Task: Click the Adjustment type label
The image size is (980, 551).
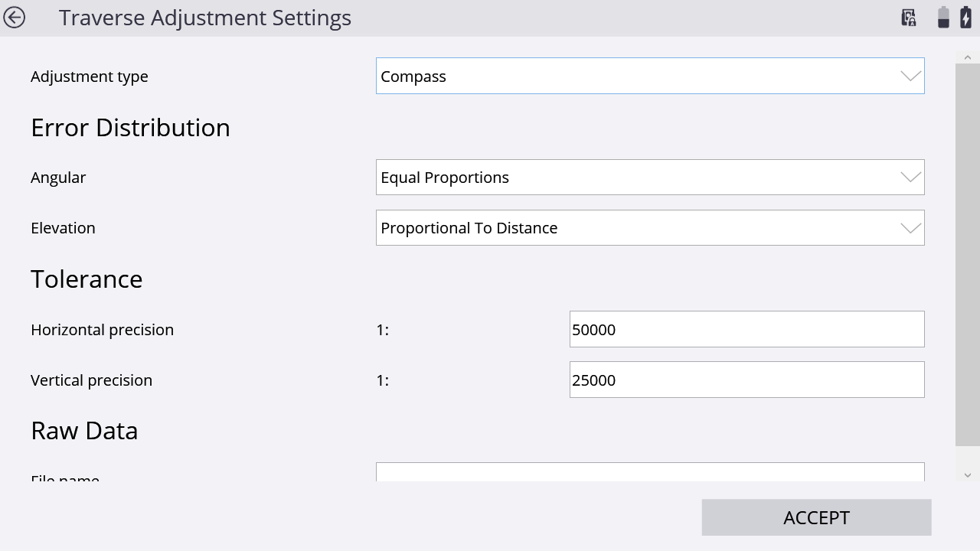Action: (x=90, y=77)
